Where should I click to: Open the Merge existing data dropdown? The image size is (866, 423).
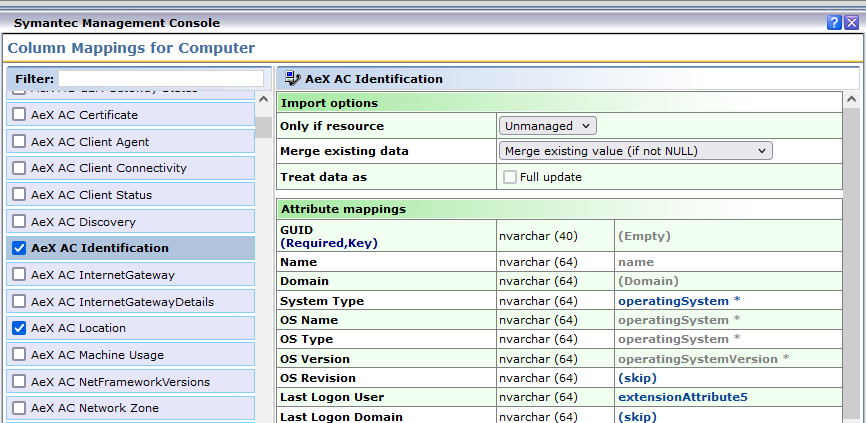(x=636, y=151)
